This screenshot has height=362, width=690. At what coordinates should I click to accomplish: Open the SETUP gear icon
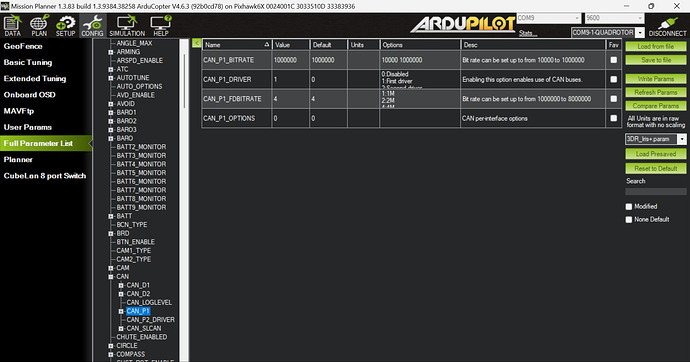point(66,25)
